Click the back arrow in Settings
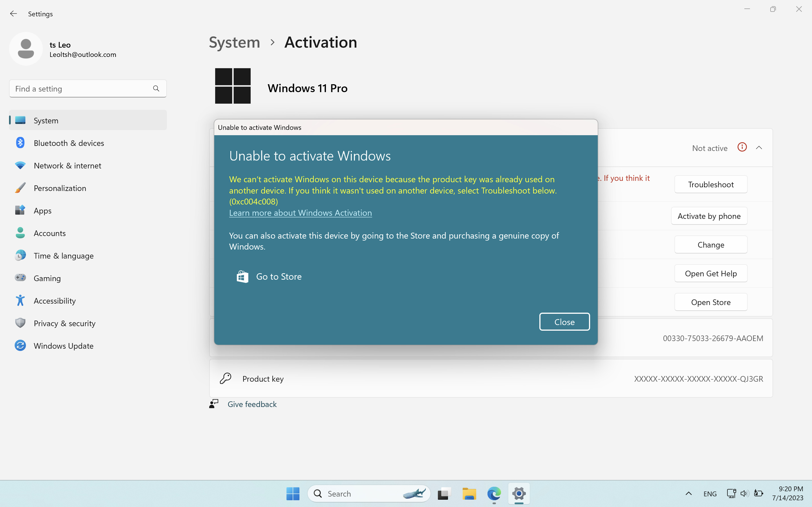Screen dimensions: 812x507 (x=14, y=14)
